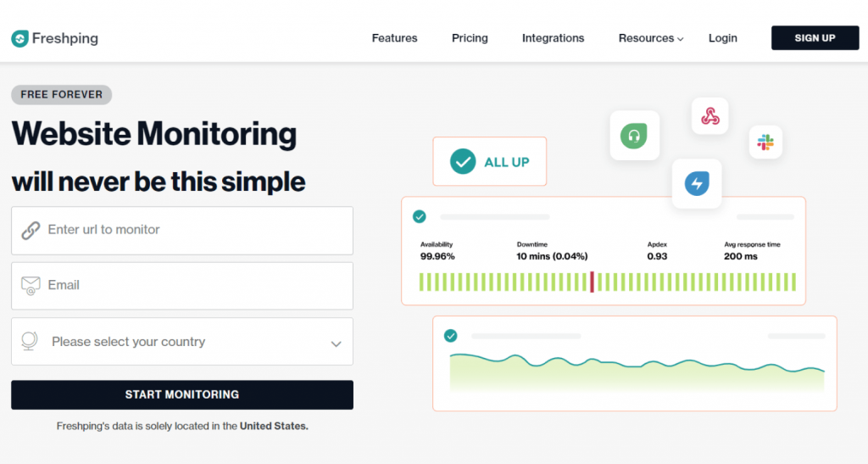Click the Website Monitoring heading
The width and height of the screenshot is (868, 464).
pyautogui.click(x=154, y=135)
